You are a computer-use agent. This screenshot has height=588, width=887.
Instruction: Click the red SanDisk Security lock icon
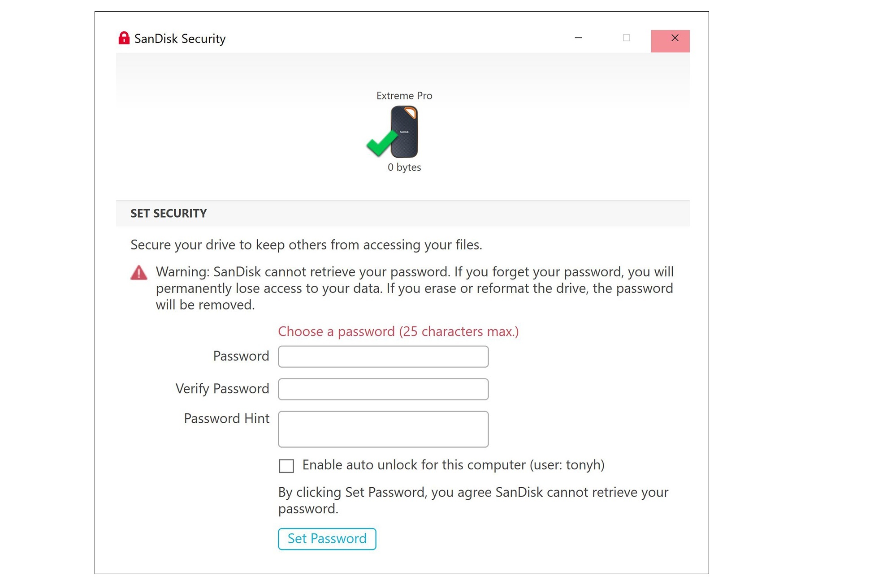click(x=124, y=39)
